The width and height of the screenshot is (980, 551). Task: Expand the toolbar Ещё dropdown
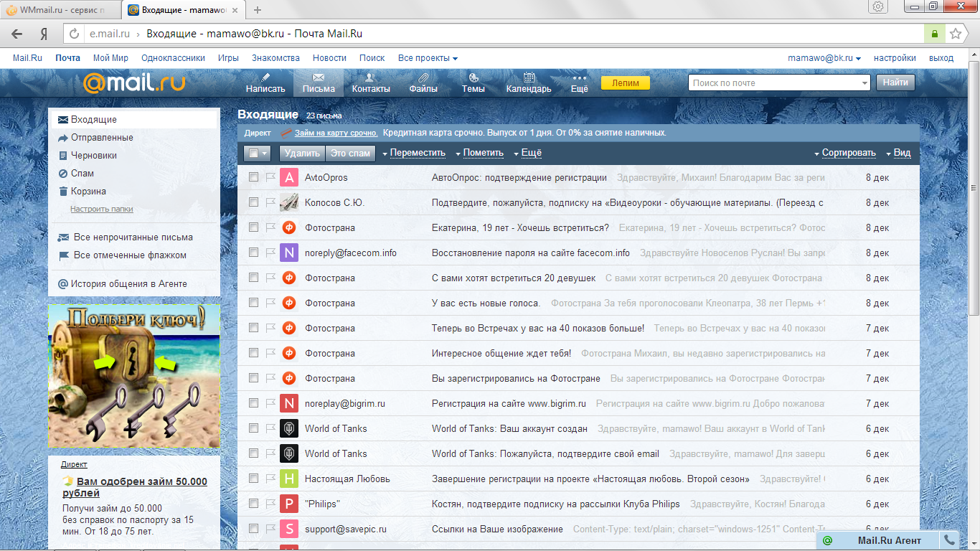527,153
